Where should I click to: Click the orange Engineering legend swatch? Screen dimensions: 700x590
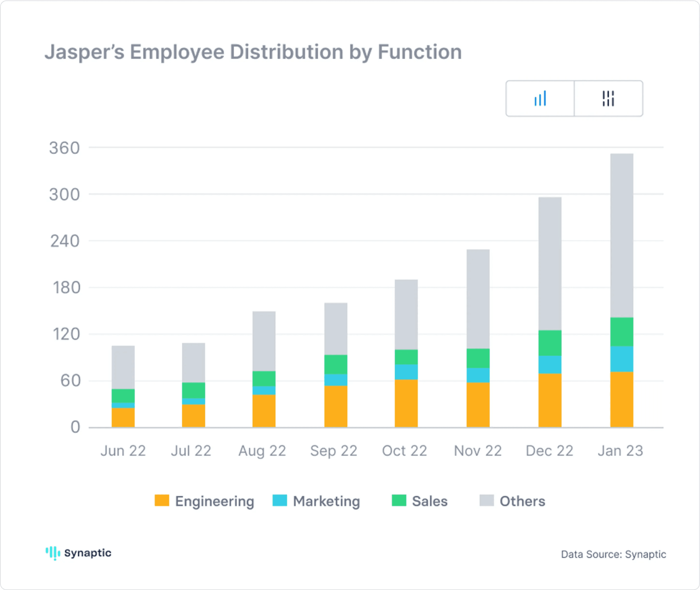[162, 500]
